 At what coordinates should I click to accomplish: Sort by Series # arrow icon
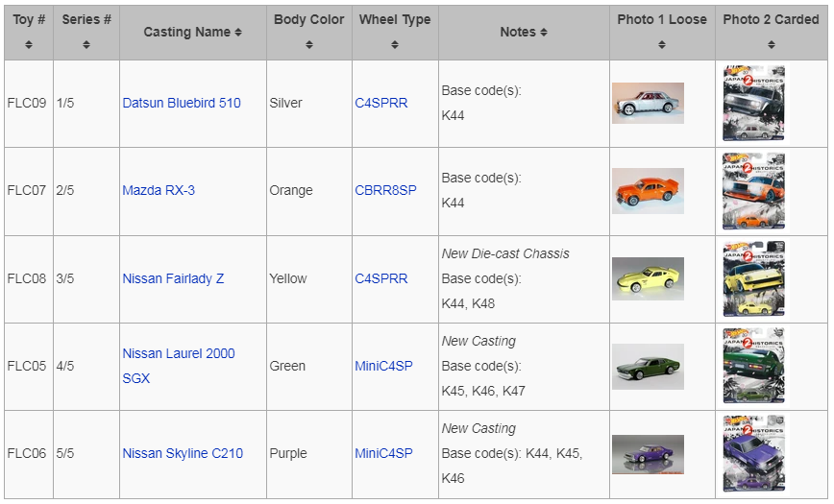(x=86, y=45)
